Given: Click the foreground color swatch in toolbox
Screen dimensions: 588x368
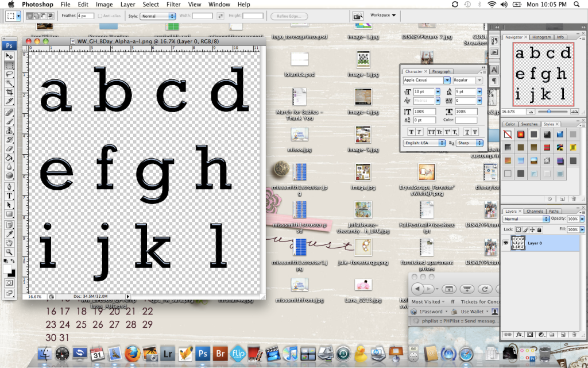Looking at the screenshot, I should pos(7,269).
